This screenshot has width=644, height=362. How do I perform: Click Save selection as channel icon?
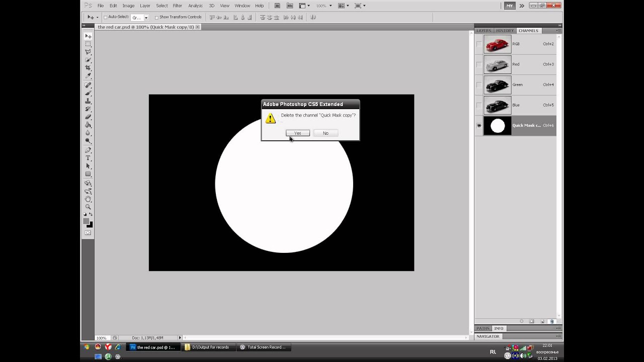[532, 321]
